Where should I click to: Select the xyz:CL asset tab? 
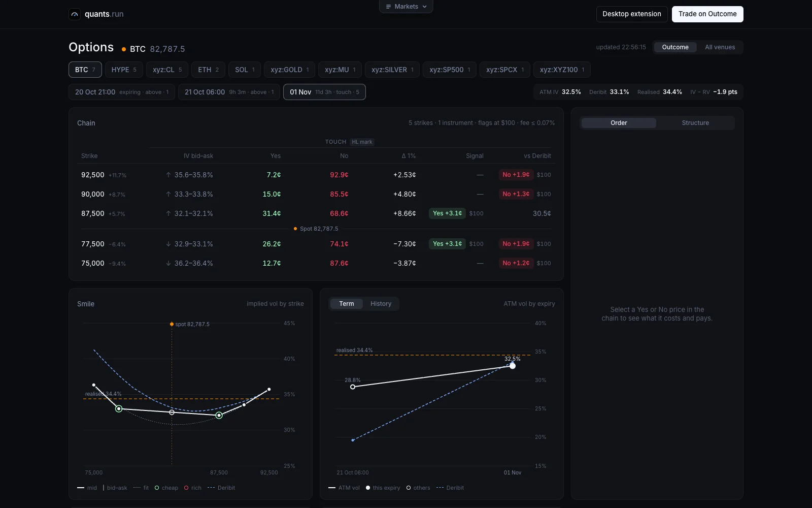tap(167, 70)
